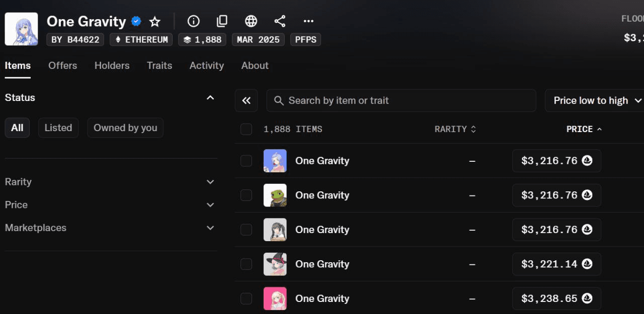Viewport: 644px width, 314px height.
Task: Click the 'Status' section heading
Action: (x=20, y=97)
